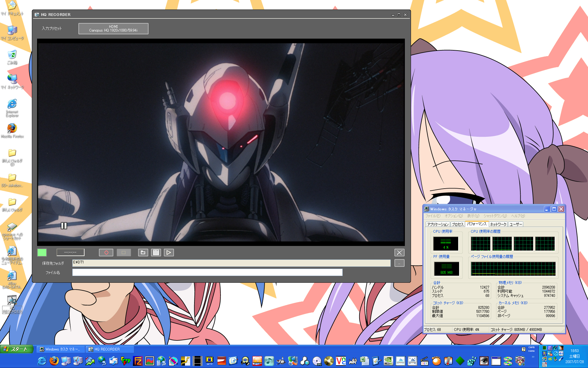Click the X button beside playback controls
The width and height of the screenshot is (588, 368).
pyautogui.click(x=399, y=252)
